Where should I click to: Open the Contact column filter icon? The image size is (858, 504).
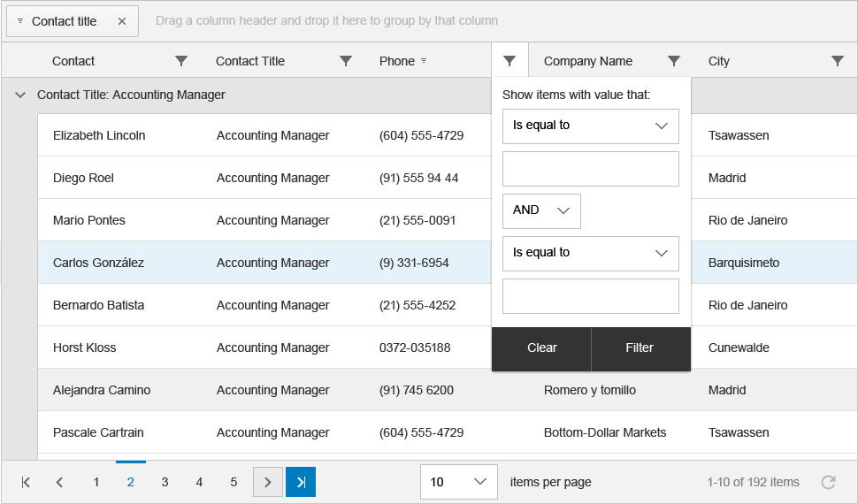(x=181, y=61)
